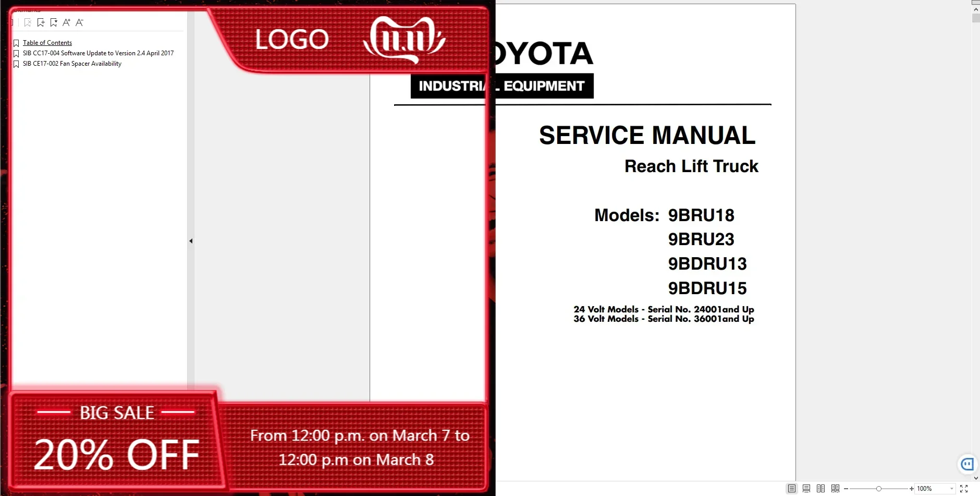Screen dimensions: 980x496
Task: Click model number 9BRU23
Action: click(x=701, y=239)
